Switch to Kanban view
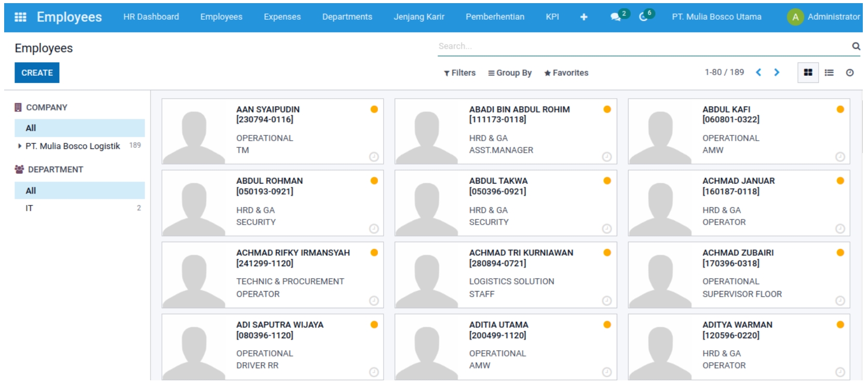Screen dimensions: 868x385 pyautogui.click(x=808, y=73)
